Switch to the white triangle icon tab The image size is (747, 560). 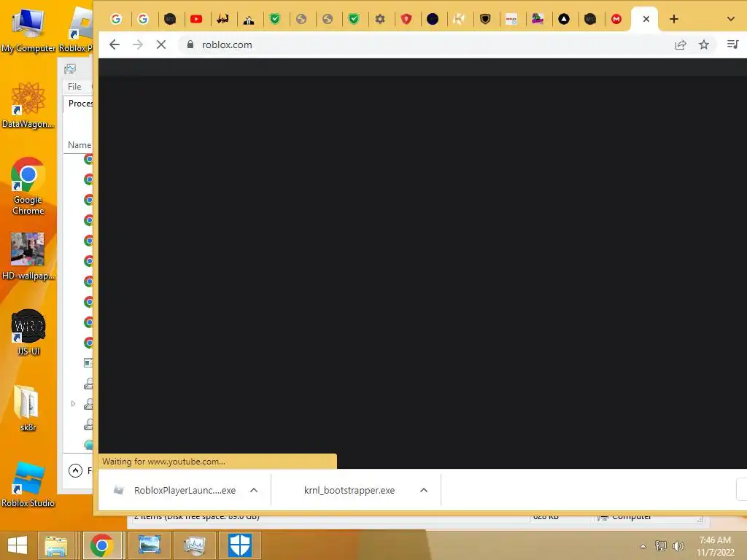[x=564, y=19]
